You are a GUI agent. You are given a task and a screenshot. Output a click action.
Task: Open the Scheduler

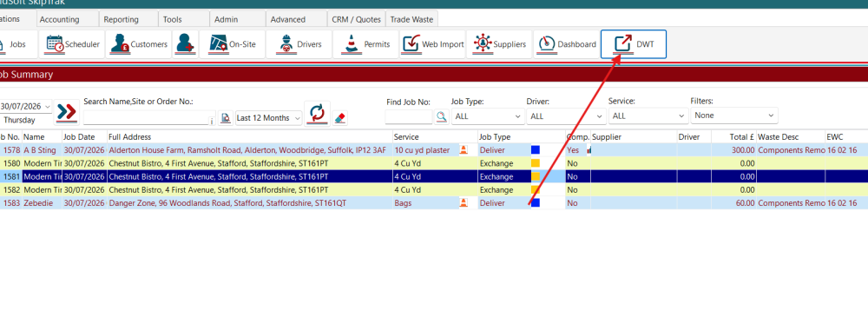click(72, 44)
